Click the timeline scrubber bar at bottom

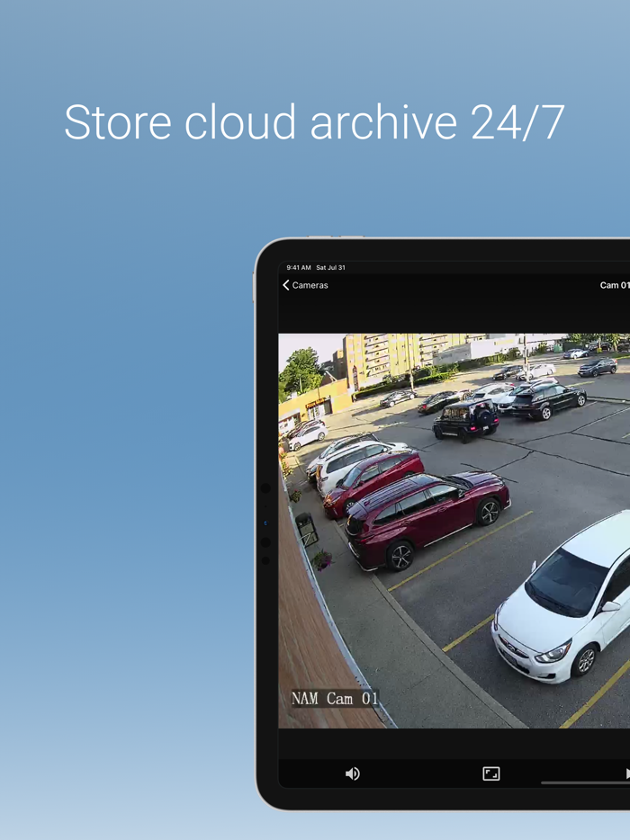[586, 782]
